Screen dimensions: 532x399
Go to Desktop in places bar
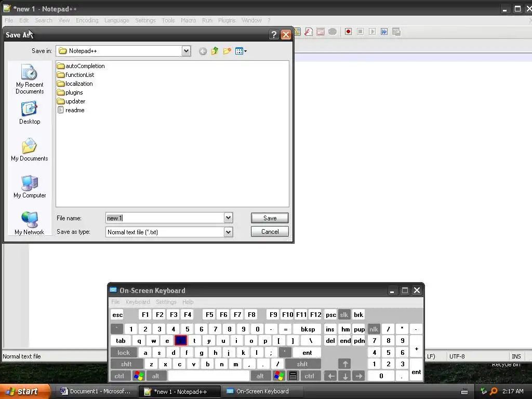[30, 113]
